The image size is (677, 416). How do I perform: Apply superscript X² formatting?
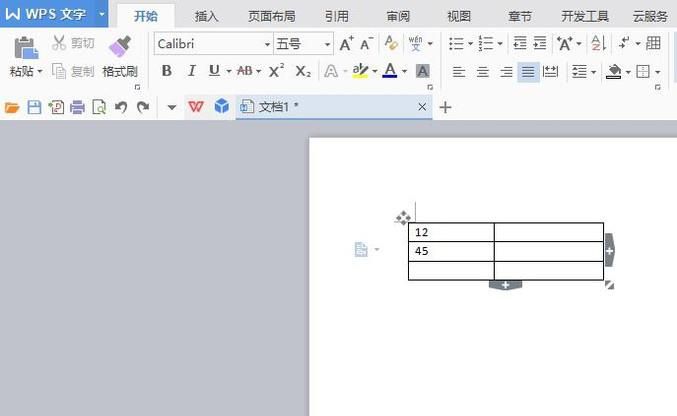pos(276,70)
